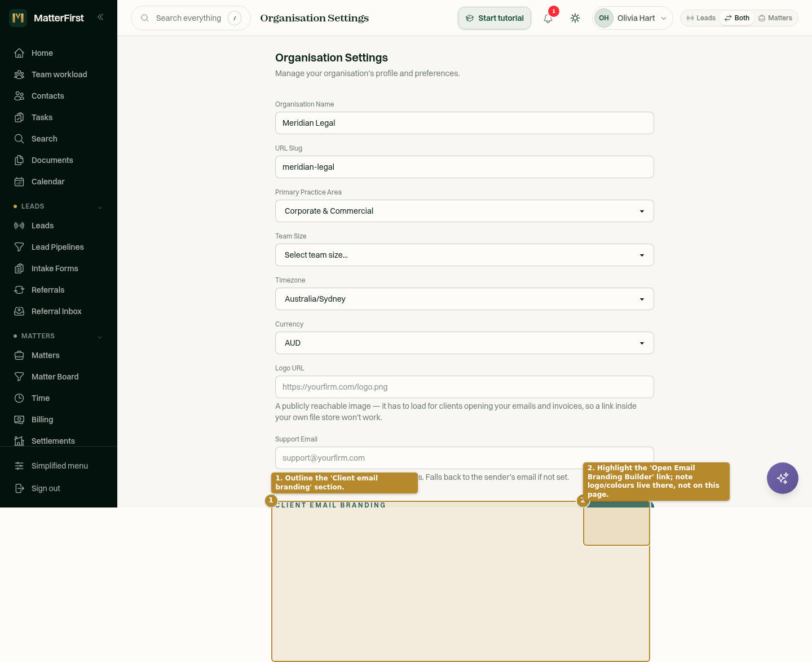Open Team Size dropdown

pyautogui.click(x=465, y=255)
